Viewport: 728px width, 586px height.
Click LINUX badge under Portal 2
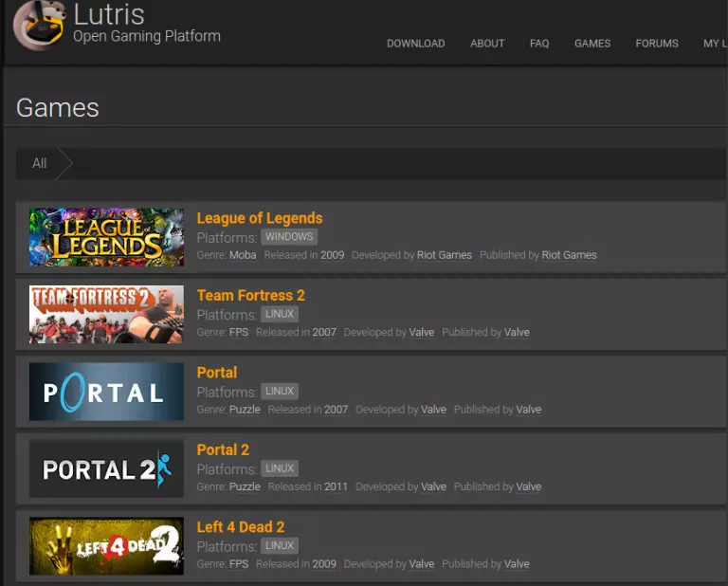pos(280,468)
